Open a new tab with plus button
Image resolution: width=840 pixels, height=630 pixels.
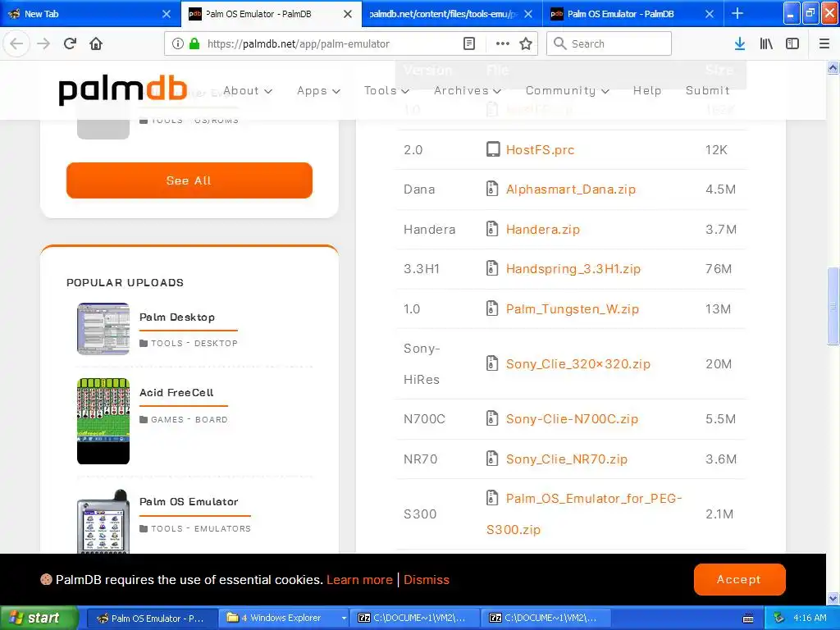(737, 13)
